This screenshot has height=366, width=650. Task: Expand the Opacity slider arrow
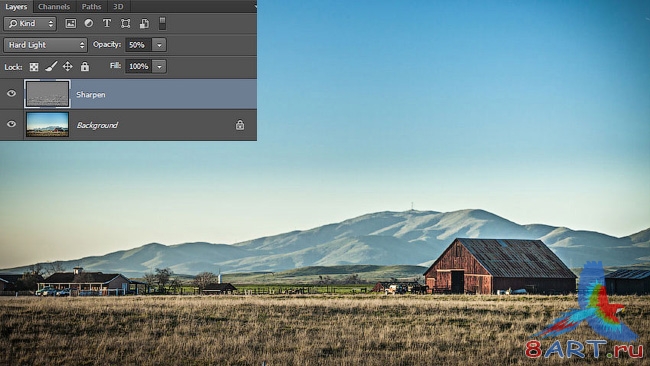pyautogui.click(x=159, y=45)
